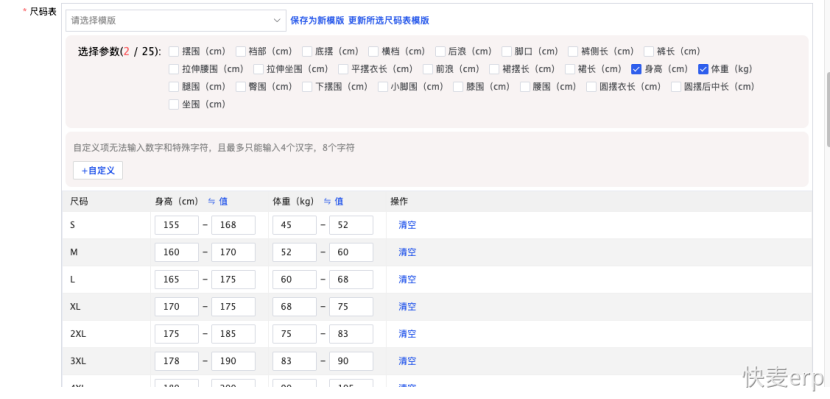Click the 2XL size label
The image size is (830, 399).
(78, 334)
